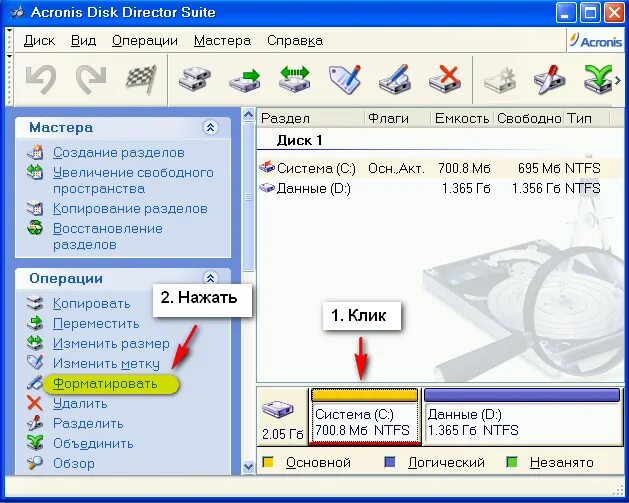Image resolution: width=629 pixels, height=503 pixels.
Task: Click the icon next to Объединить
Action: click(35, 443)
